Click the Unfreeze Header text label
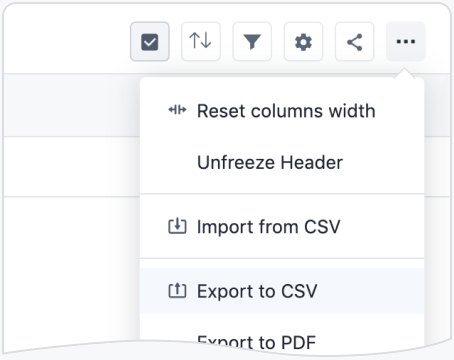Image resolution: width=454 pixels, height=360 pixels. (x=270, y=163)
